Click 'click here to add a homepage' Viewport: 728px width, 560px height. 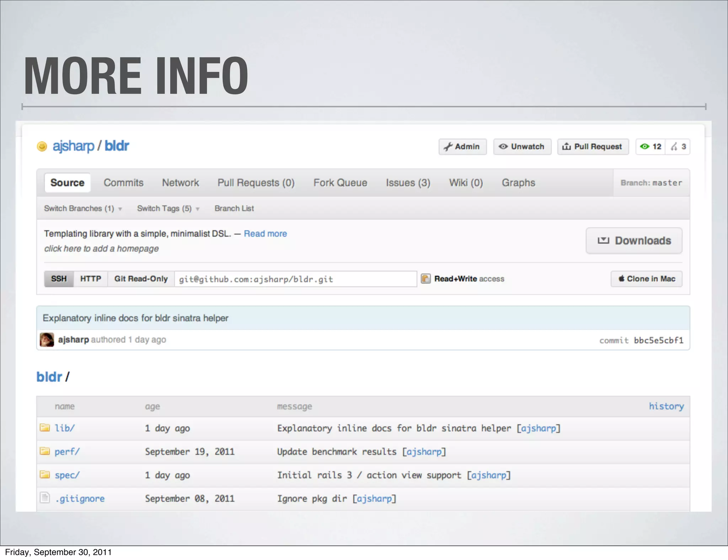pos(101,248)
